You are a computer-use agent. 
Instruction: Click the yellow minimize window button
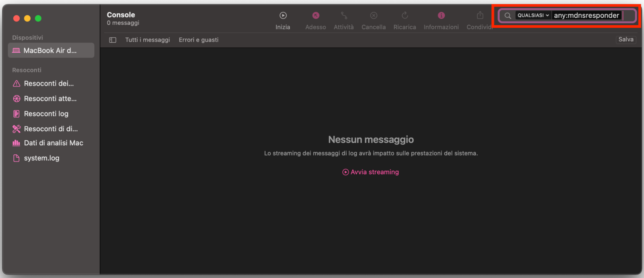(27, 18)
